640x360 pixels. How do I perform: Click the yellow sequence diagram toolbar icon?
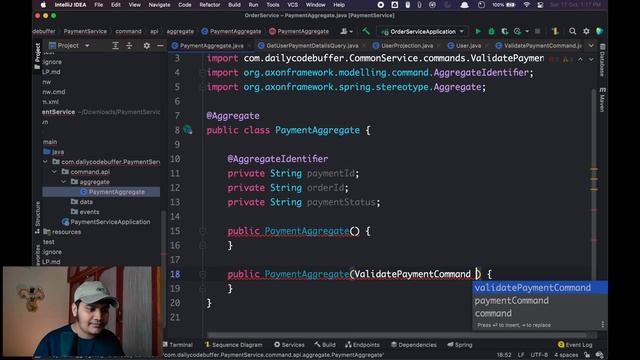pyautogui.click(x=555, y=31)
